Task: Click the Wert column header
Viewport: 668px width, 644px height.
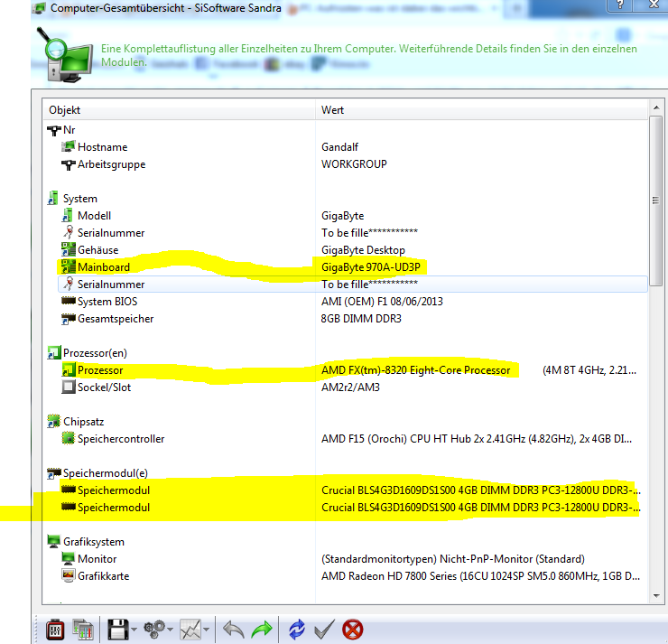Action: (481, 110)
